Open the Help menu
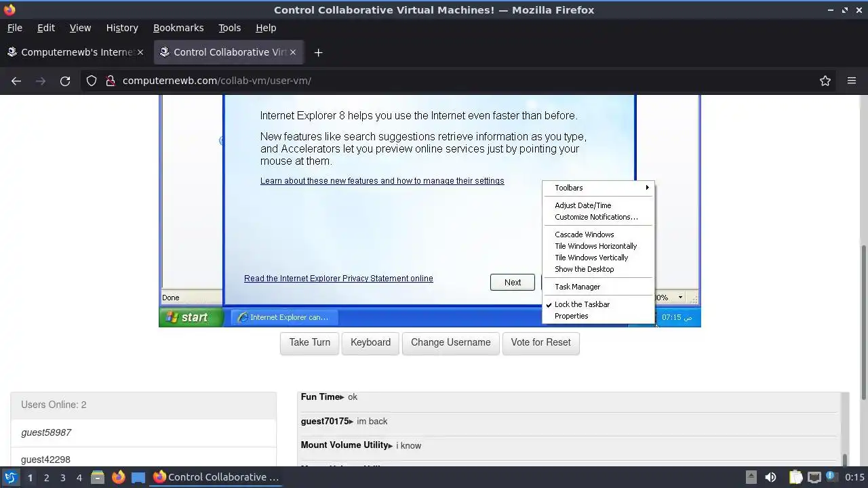 (266, 28)
